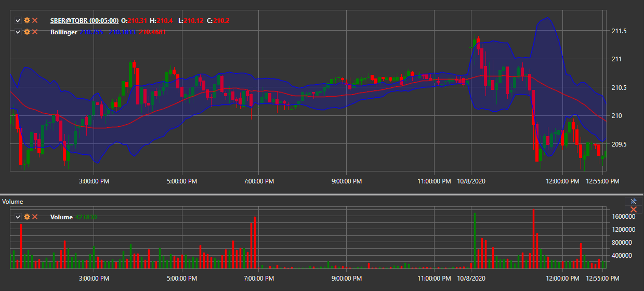Remove the Volume indicator with orange X
This screenshot has height=291, width=644.
[35, 217]
